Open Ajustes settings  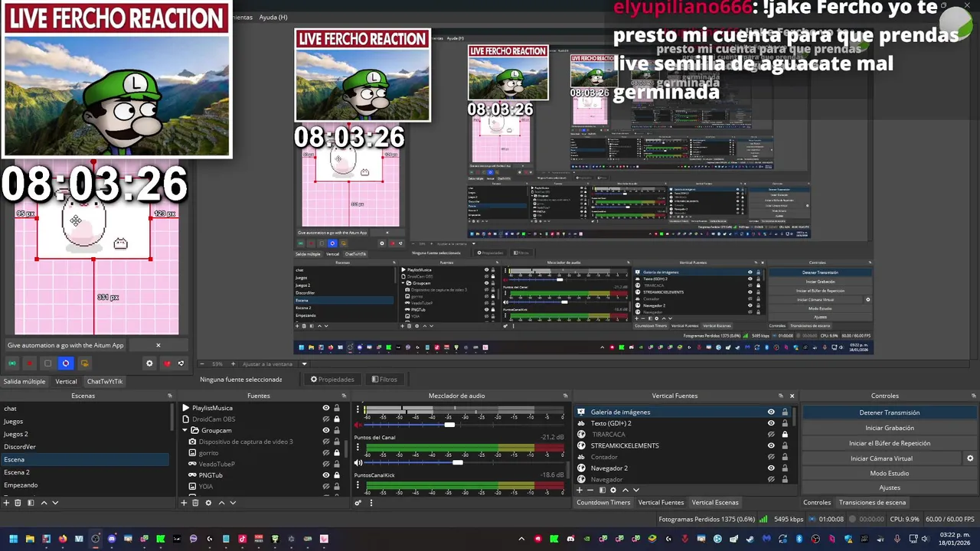(x=890, y=487)
